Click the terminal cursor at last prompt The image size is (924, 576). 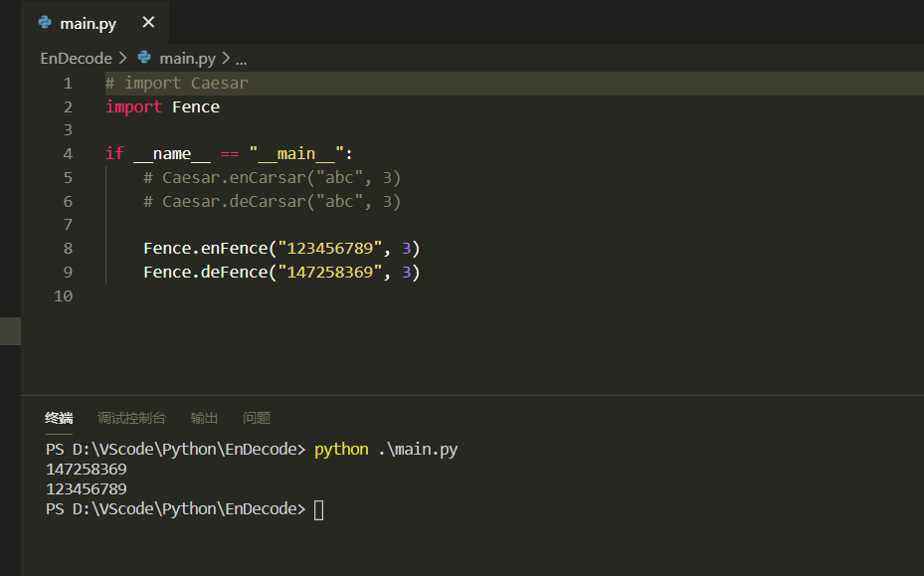[x=319, y=510]
